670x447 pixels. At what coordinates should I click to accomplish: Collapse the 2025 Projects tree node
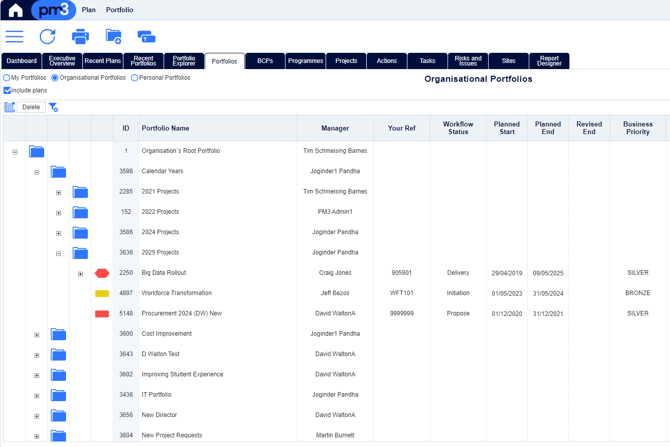(x=59, y=254)
